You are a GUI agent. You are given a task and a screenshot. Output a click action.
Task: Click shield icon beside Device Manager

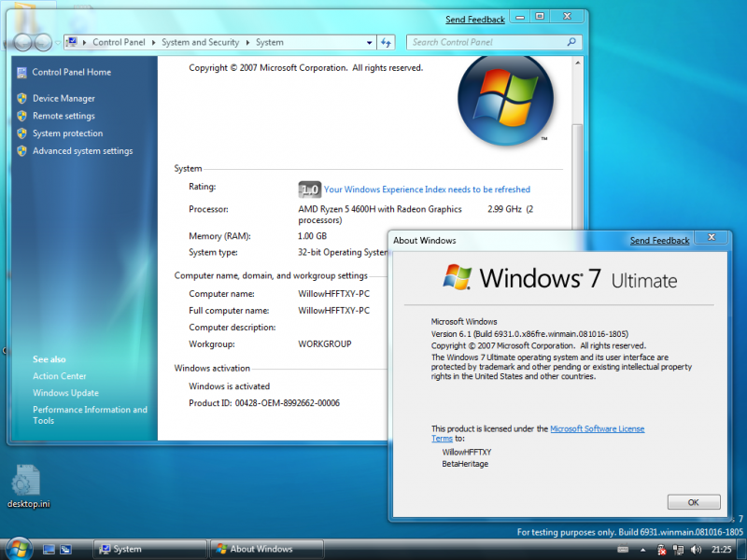(21, 99)
